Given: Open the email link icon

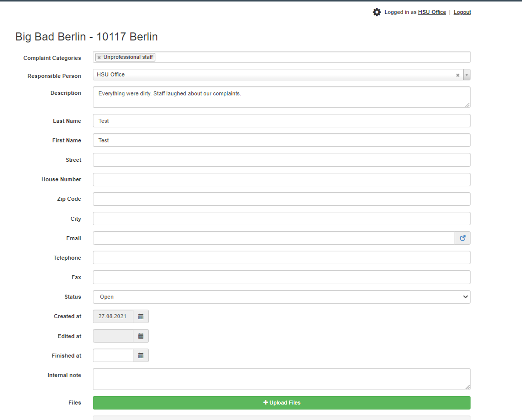Looking at the screenshot, I should click(x=463, y=238).
